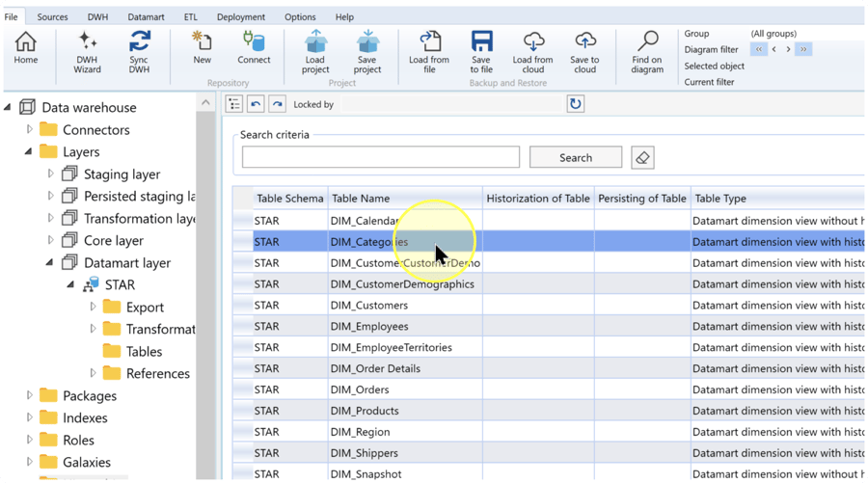
Task: Go to next diagram filter
Action: tap(788, 49)
